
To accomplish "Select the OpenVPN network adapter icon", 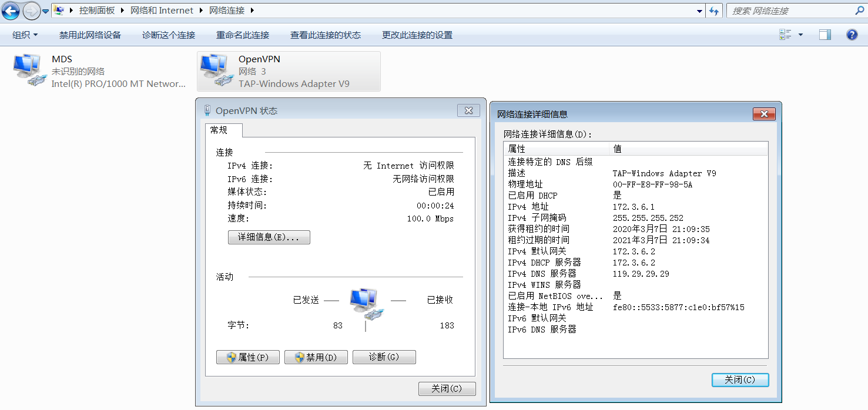I will tap(216, 70).
